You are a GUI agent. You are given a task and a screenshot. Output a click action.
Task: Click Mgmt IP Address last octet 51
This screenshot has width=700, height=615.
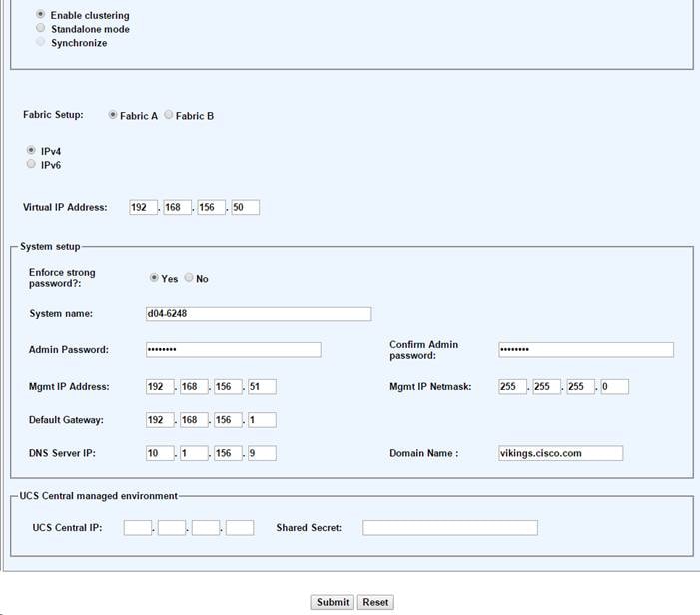click(x=262, y=387)
